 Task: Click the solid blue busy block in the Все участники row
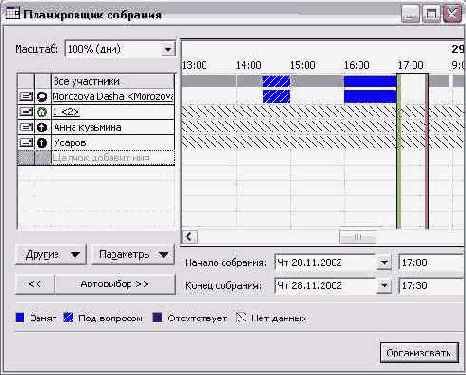(x=370, y=81)
